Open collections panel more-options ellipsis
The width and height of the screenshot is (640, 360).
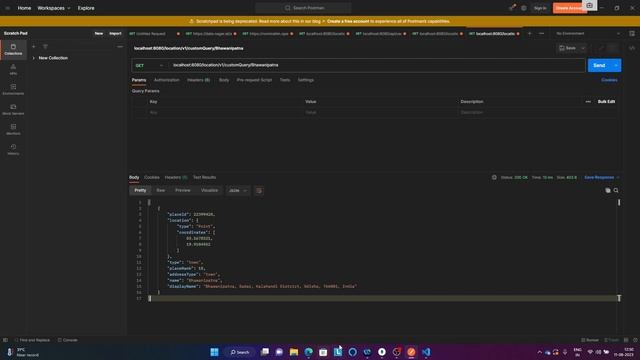(x=120, y=47)
